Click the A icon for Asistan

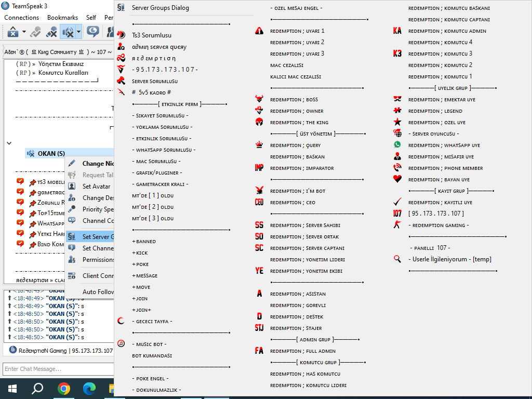click(x=259, y=294)
